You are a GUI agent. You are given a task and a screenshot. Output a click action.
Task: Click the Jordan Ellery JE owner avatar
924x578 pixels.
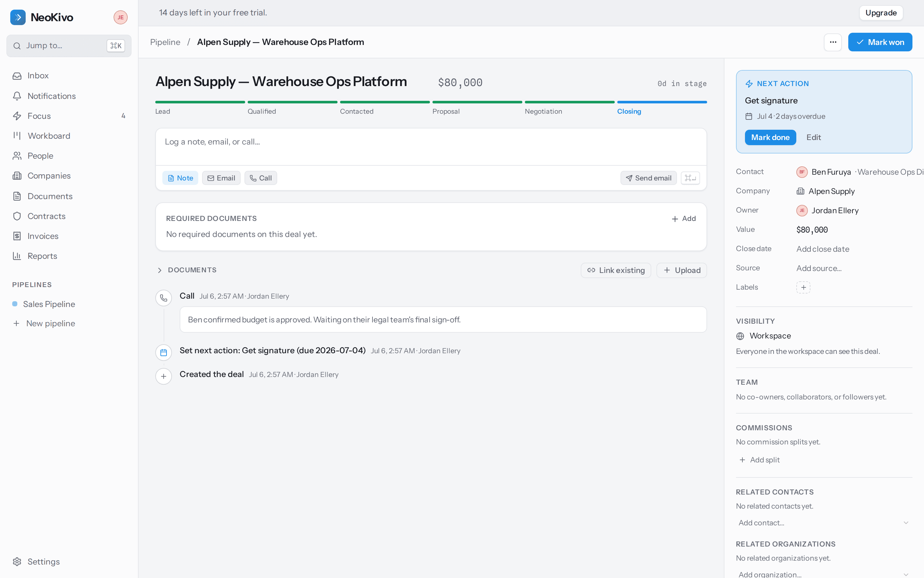pos(802,211)
